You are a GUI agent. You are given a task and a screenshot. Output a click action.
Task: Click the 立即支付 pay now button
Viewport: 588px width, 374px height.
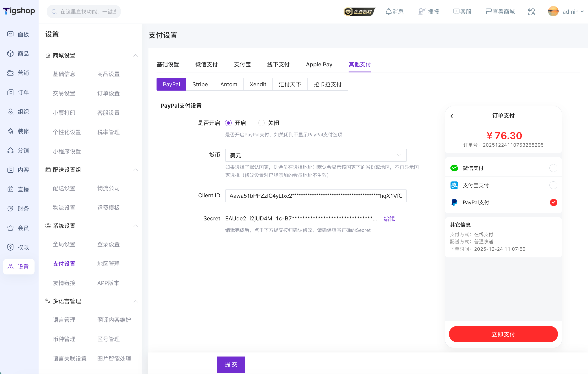(x=503, y=334)
